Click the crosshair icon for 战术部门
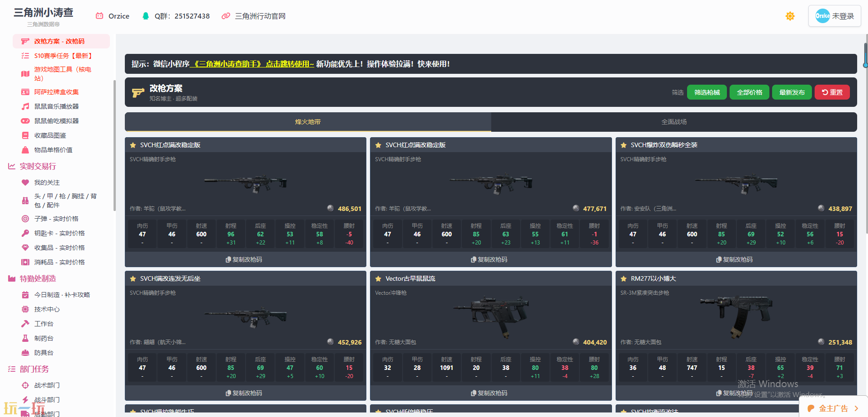This screenshot has width=868, height=417. coord(25,385)
